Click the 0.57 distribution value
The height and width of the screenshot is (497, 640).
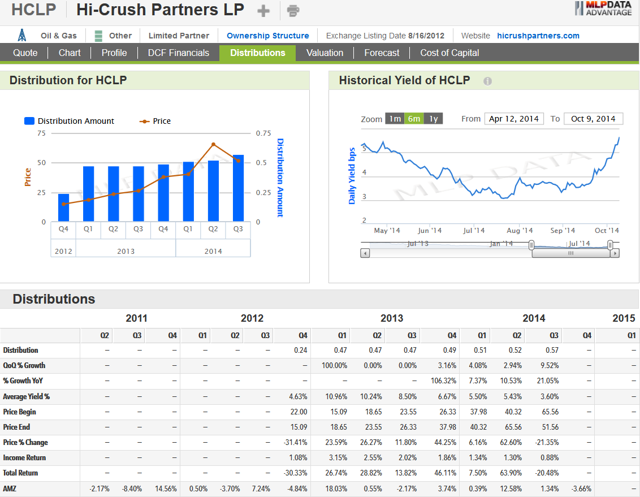click(552, 350)
